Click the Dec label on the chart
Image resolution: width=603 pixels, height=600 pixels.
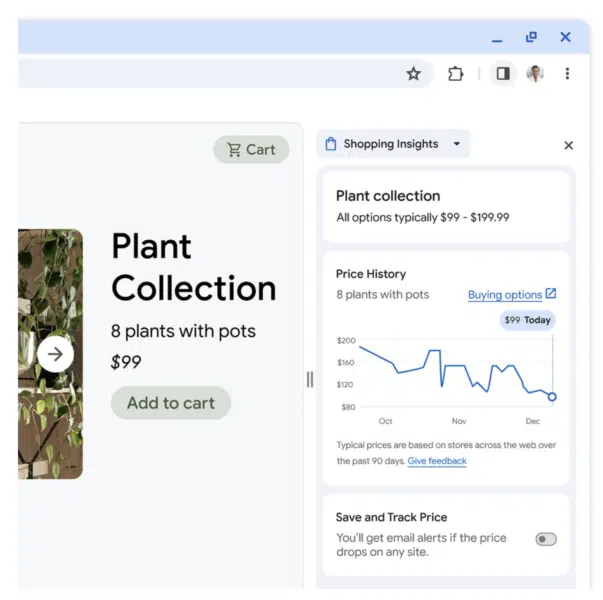tap(533, 421)
